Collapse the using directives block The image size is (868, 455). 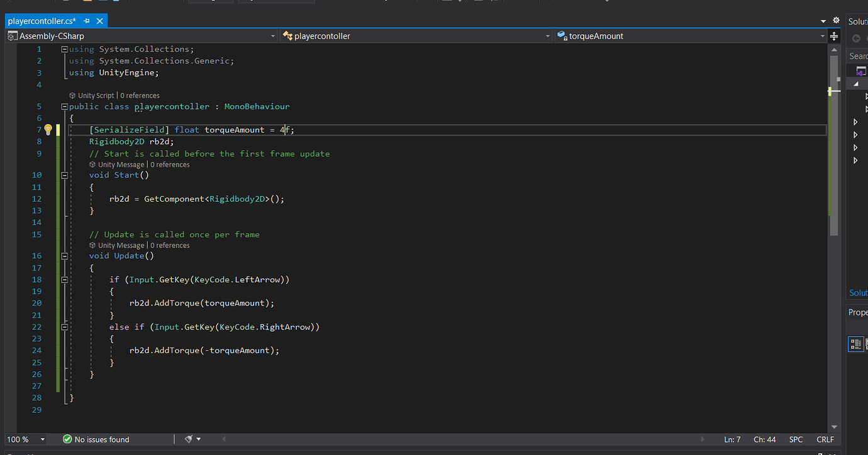[64, 49]
